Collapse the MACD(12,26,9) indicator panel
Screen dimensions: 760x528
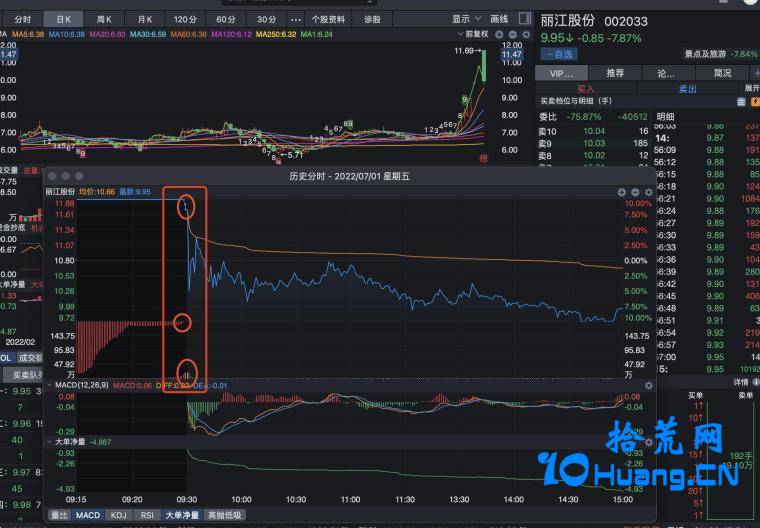(49, 385)
